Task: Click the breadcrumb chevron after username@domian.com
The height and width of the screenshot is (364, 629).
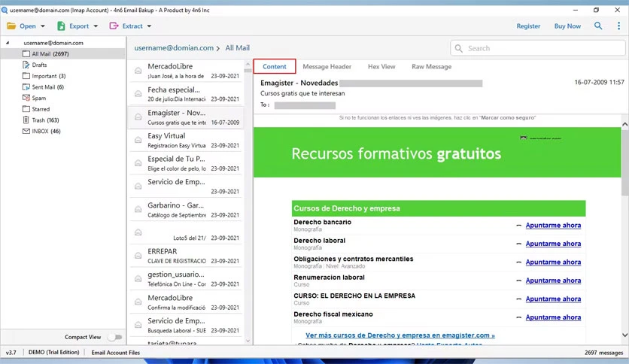Action: tap(218, 48)
